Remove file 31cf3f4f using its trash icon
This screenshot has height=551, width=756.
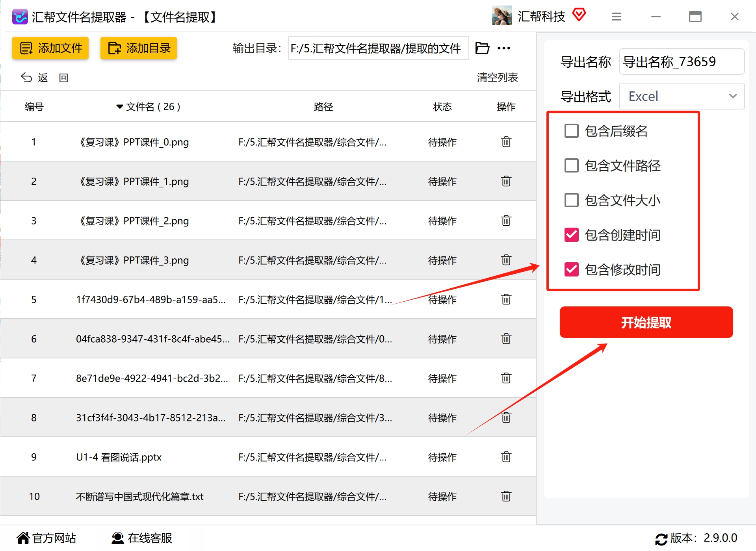(x=506, y=417)
